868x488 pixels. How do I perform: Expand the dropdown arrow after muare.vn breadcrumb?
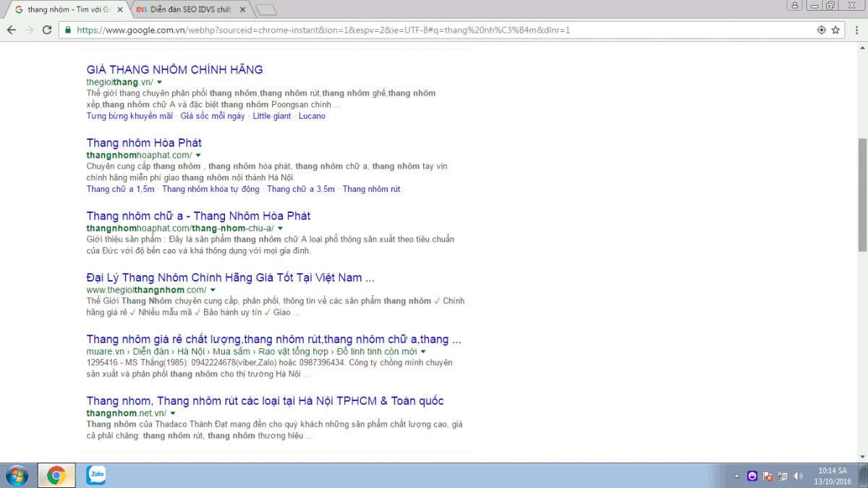423,352
